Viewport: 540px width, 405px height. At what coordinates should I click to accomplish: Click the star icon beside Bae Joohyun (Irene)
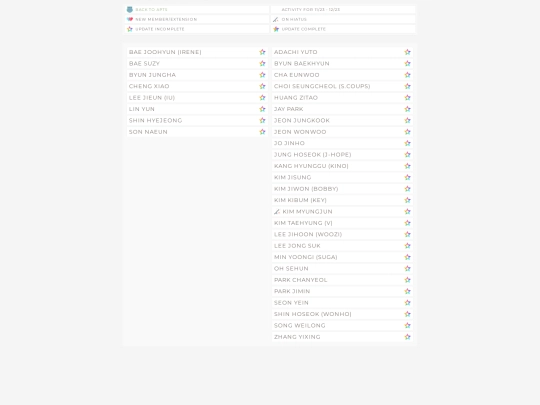262,52
